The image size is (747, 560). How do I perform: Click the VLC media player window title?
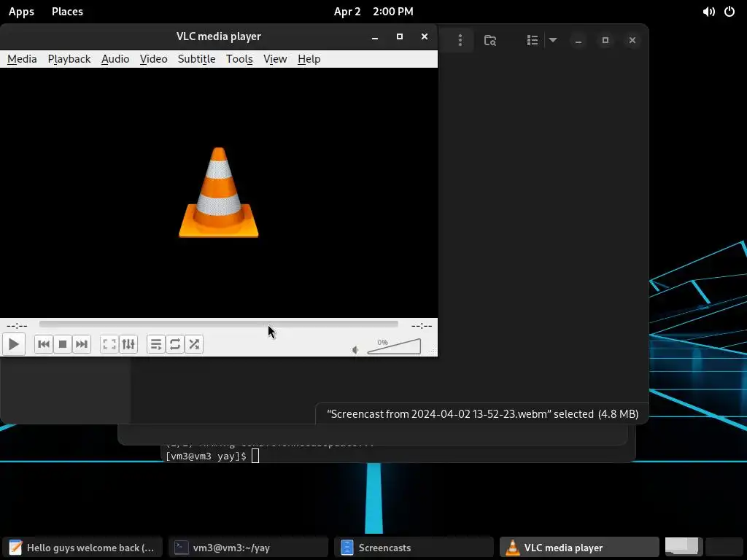coord(219,36)
